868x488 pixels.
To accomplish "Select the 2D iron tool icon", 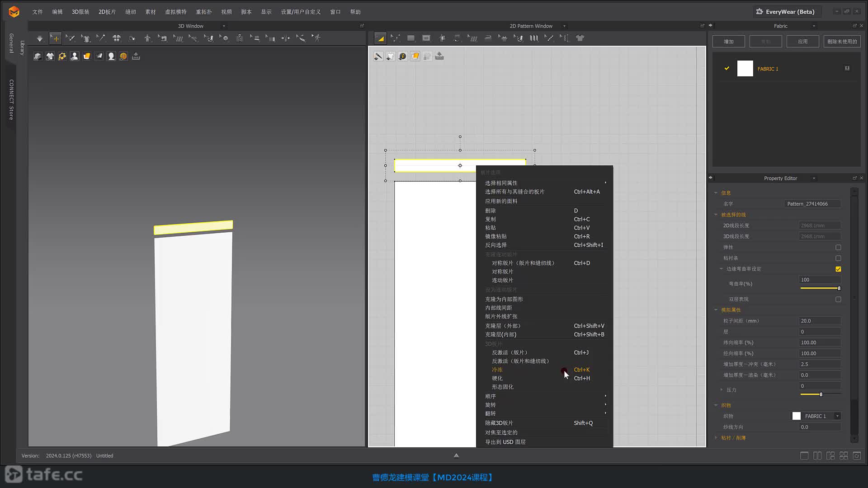I will tap(488, 38).
